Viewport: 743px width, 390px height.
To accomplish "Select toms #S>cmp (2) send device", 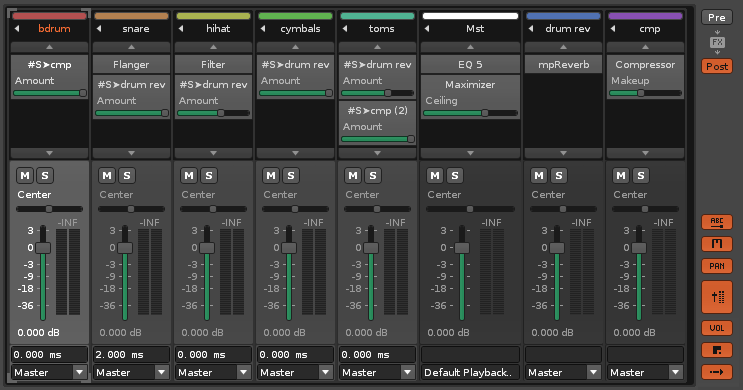I will [377, 111].
